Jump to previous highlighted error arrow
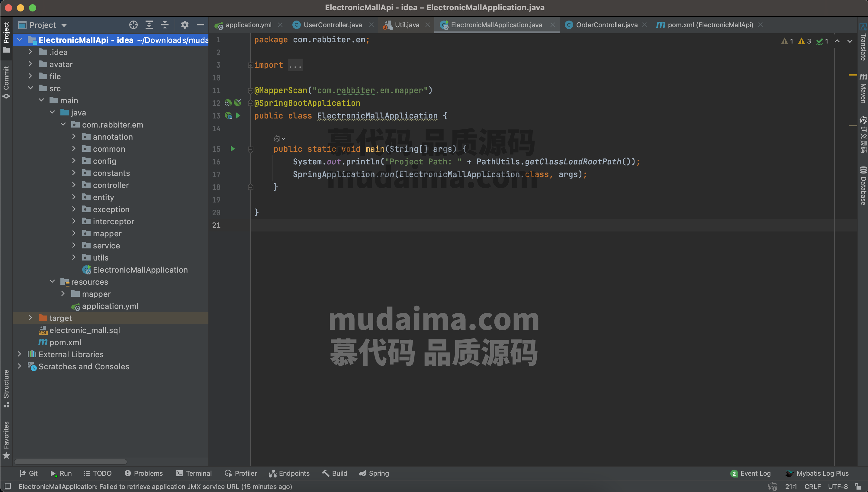868x492 pixels. 837,41
